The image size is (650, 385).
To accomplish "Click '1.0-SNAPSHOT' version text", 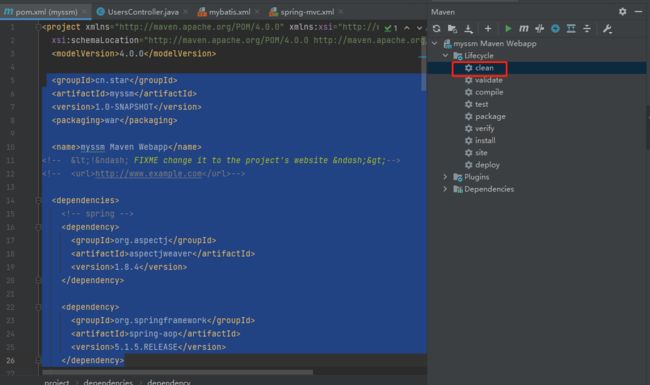I will pyautogui.click(x=124, y=107).
